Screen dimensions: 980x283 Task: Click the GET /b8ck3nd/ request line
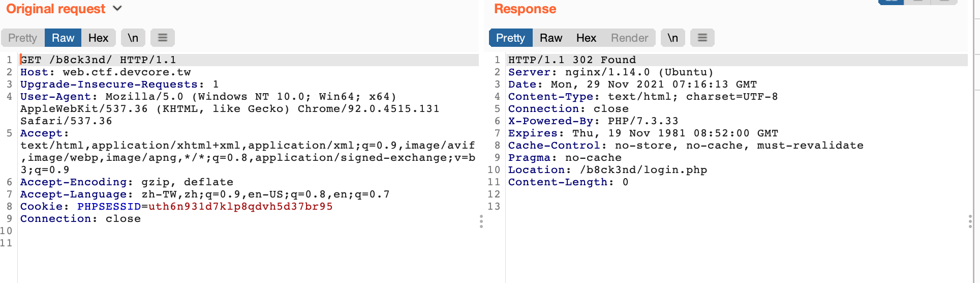(x=98, y=60)
